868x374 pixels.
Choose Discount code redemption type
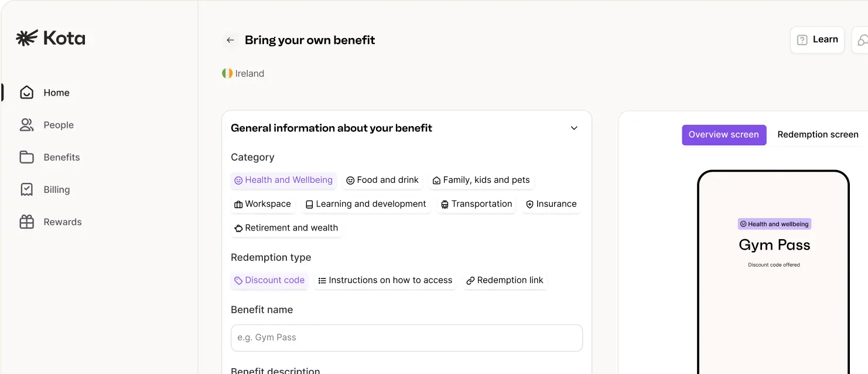(269, 280)
